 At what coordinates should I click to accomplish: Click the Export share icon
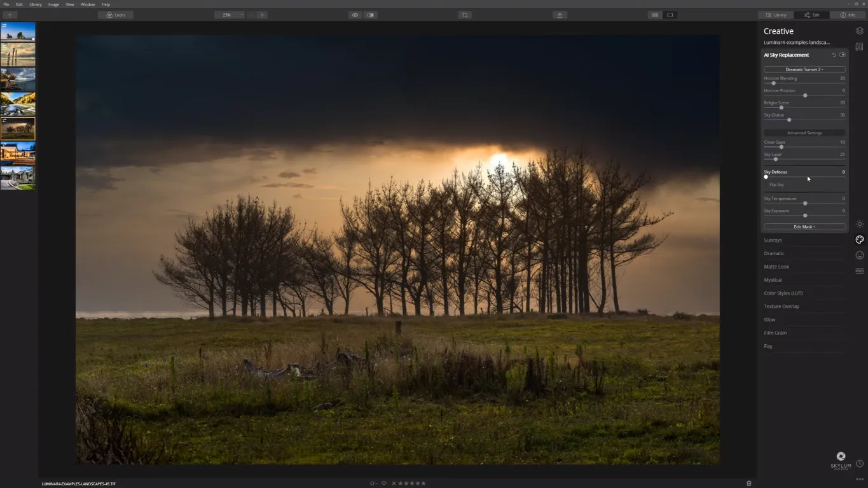[560, 15]
